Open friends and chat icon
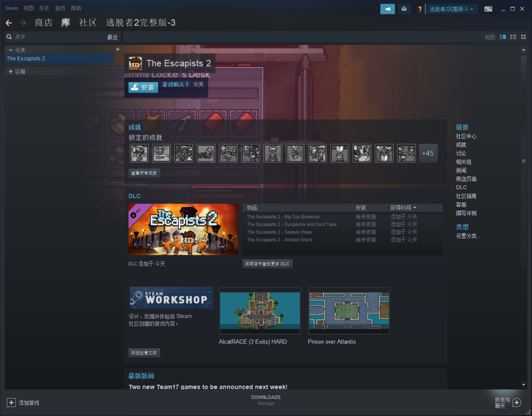 [x=516, y=403]
